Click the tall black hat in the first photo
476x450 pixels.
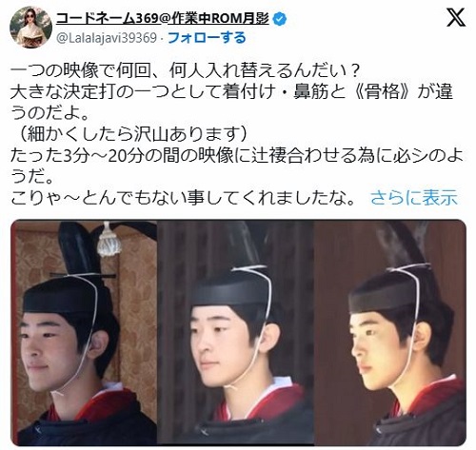[x=75, y=250]
